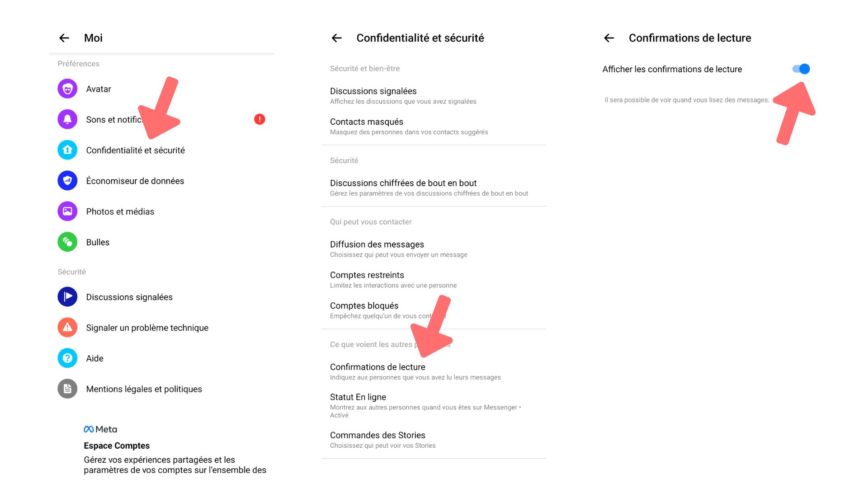The width and height of the screenshot is (868, 488).
Task: Select the Confidentialité et sécurité house icon
Action: pyautogui.click(x=67, y=150)
